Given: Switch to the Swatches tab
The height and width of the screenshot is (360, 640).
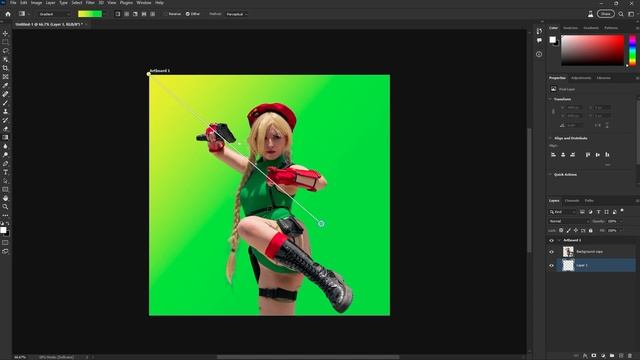Looking at the screenshot, I should [570, 28].
